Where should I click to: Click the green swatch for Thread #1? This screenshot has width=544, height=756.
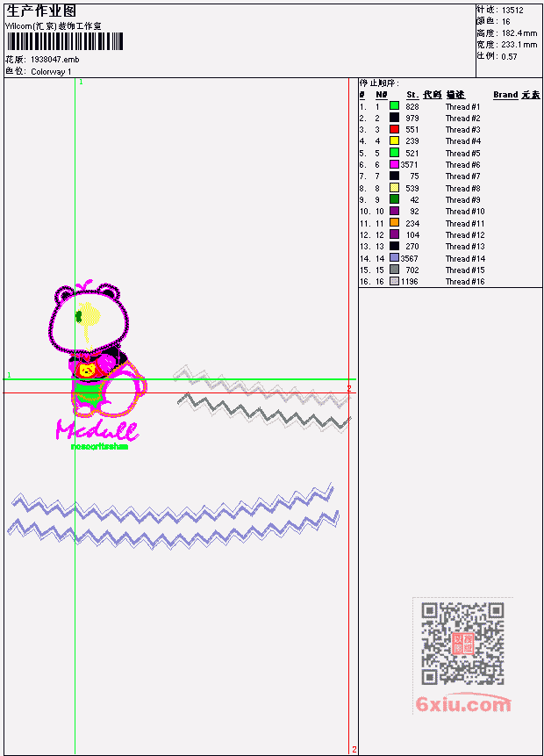tap(394, 106)
